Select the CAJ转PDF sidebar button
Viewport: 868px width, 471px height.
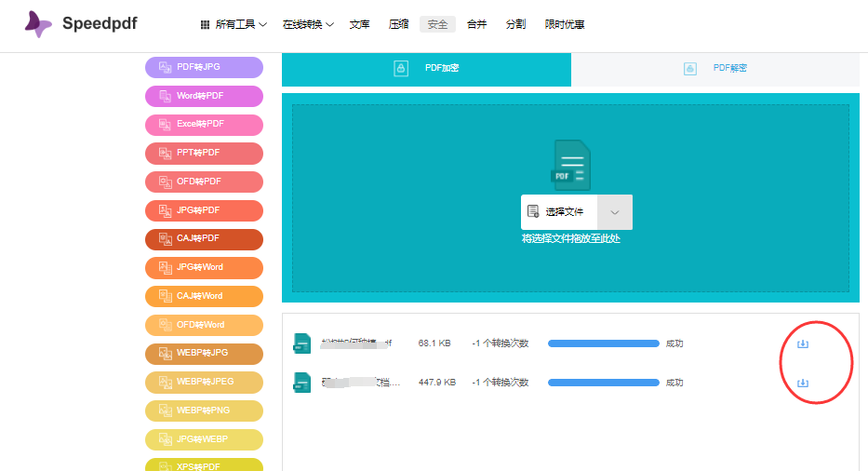coord(205,239)
